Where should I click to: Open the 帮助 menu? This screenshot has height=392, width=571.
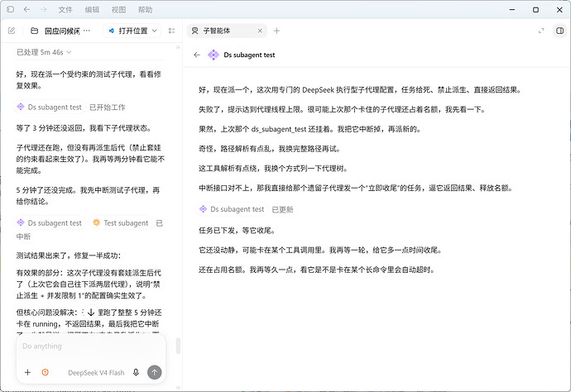[x=145, y=10]
